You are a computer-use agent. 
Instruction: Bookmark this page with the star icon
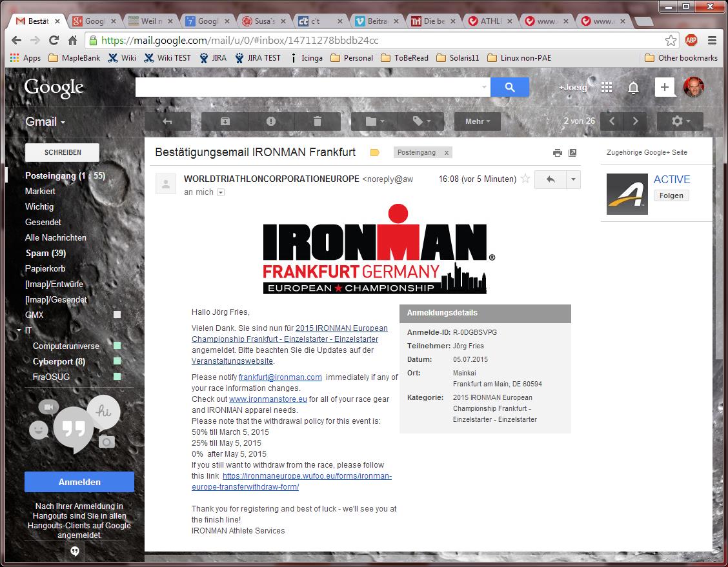[671, 41]
